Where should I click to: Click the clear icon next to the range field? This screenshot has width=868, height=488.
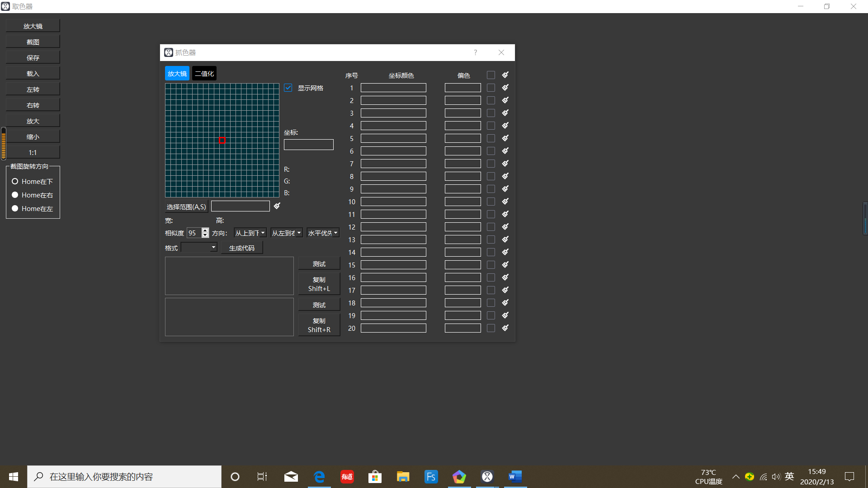tap(277, 206)
